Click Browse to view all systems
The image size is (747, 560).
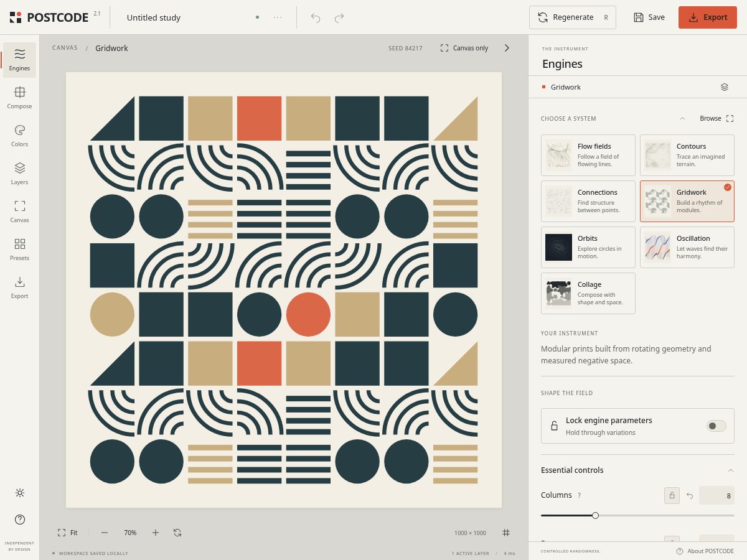pyautogui.click(x=716, y=118)
